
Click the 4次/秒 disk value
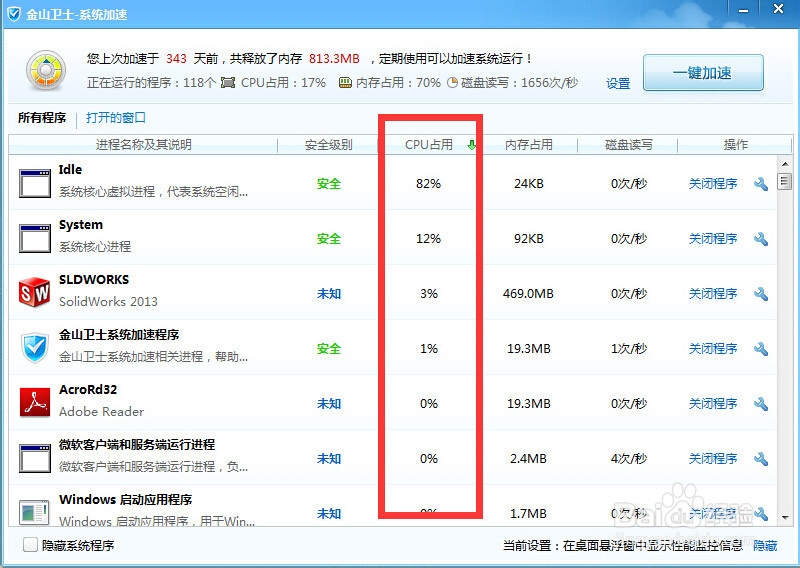(629, 459)
